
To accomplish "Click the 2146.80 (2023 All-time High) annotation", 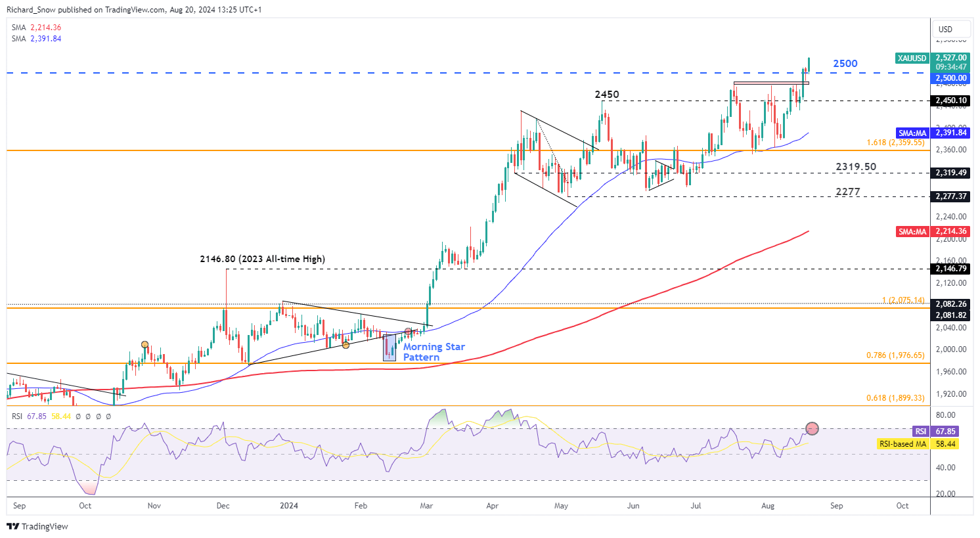I will coord(263,259).
